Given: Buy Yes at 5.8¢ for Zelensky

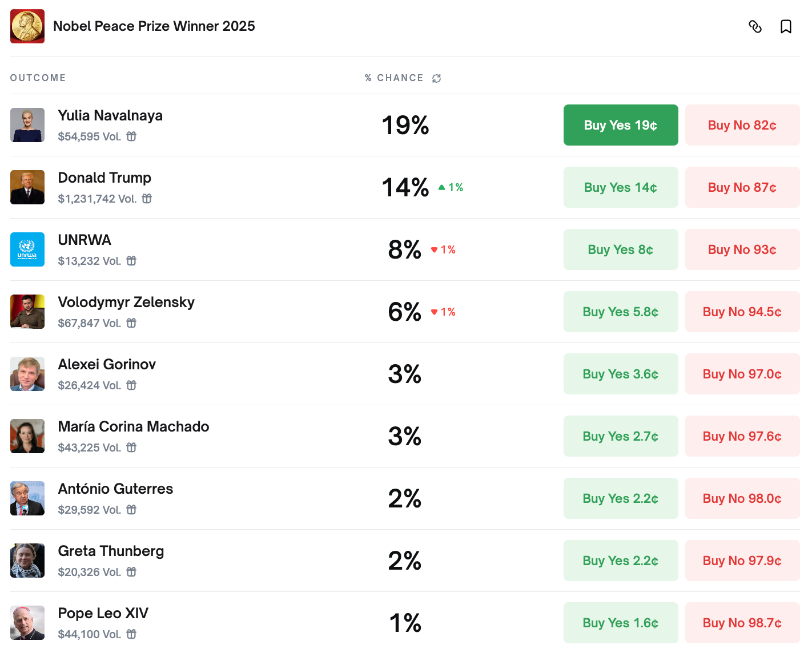Looking at the screenshot, I should click(621, 312).
